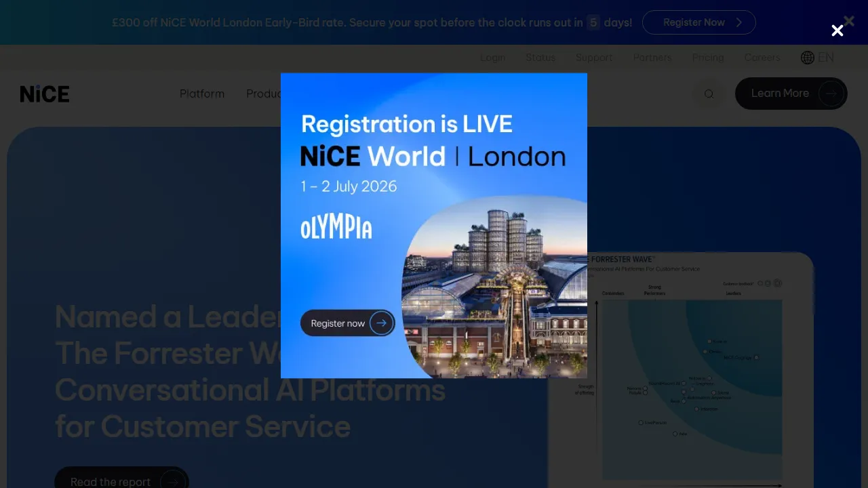Click the Read the report button

(x=121, y=478)
